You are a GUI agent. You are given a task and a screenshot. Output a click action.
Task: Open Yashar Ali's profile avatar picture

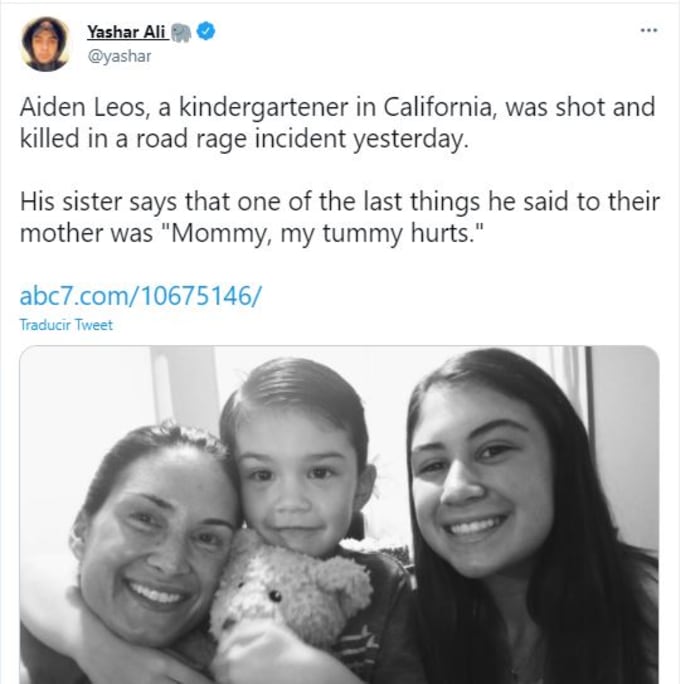(45, 44)
